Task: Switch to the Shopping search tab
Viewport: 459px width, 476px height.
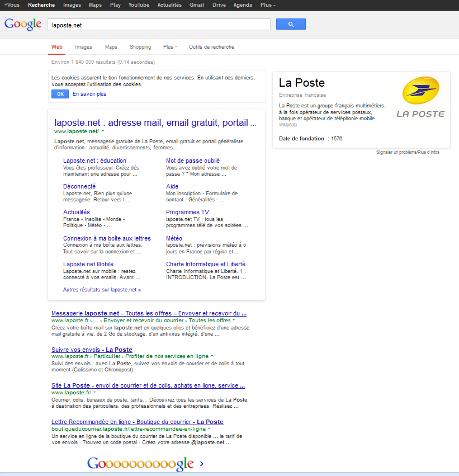Action: [x=140, y=47]
